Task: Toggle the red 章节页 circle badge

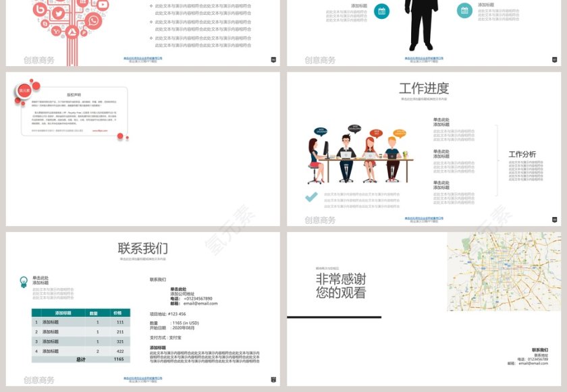Action: click(22, 90)
